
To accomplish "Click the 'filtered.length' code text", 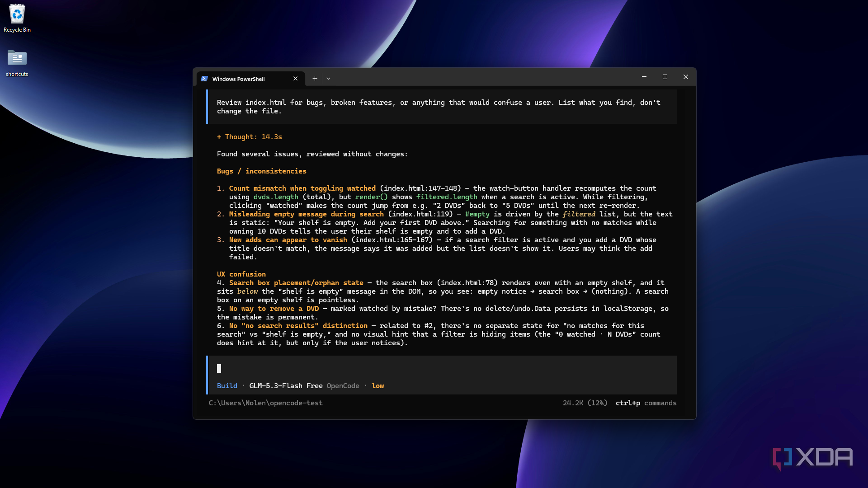I will tap(447, 197).
